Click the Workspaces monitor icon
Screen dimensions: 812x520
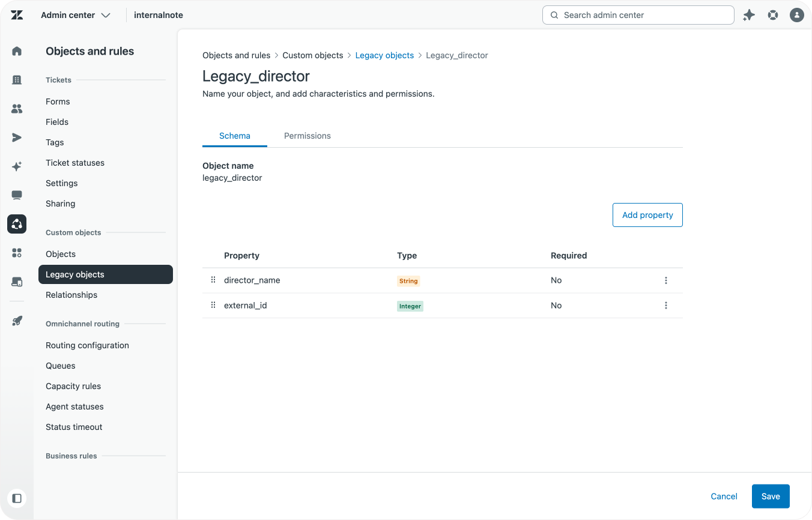tap(17, 195)
